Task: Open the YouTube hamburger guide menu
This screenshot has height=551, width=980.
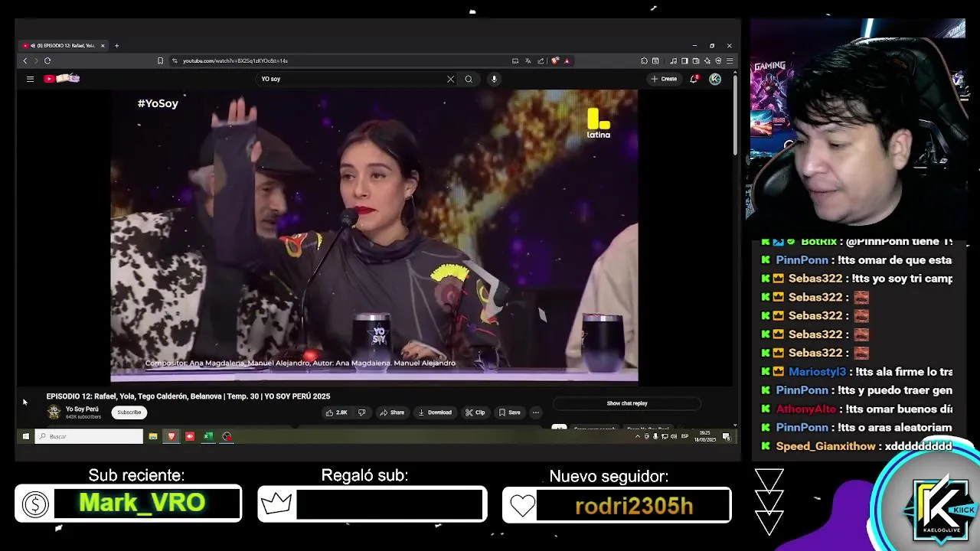Action: tap(30, 79)
